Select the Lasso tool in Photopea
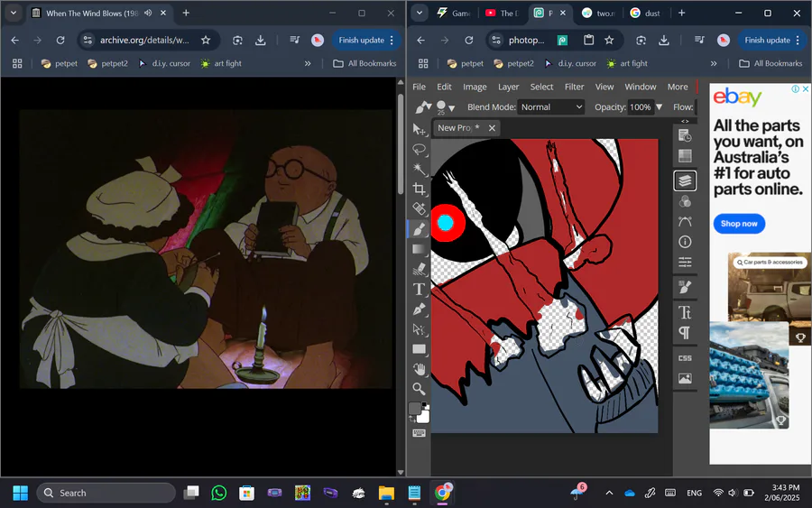 point(419,149)
